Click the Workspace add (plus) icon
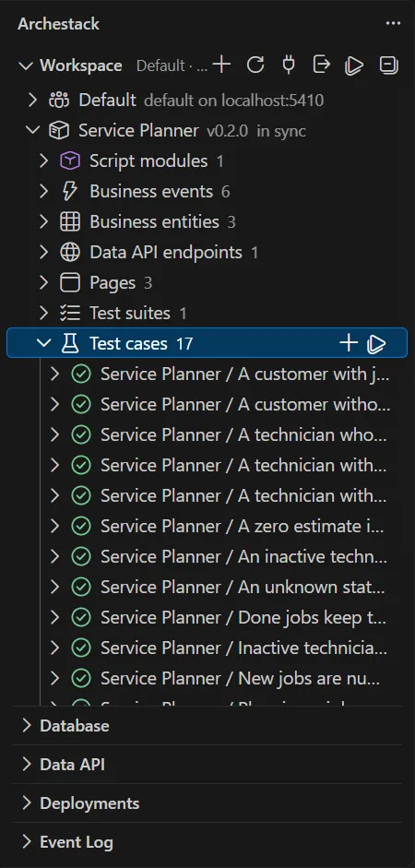The image size is (415, 868). tap(221, 65)
